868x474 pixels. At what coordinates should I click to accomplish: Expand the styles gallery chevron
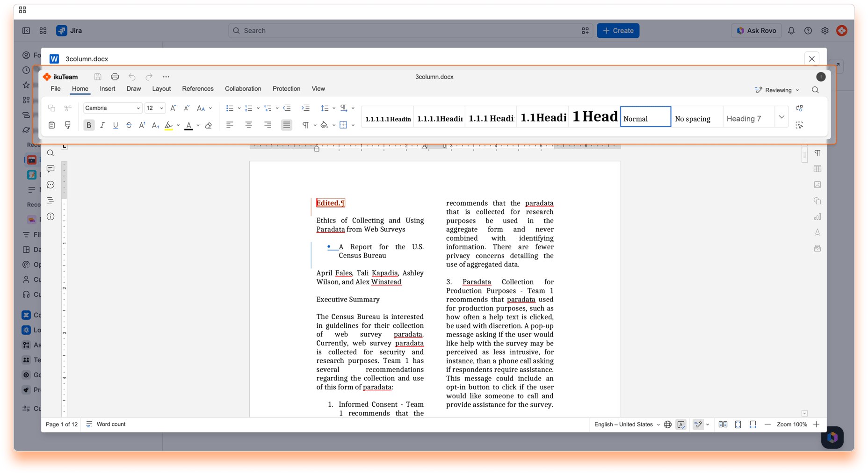click(781, 117)
